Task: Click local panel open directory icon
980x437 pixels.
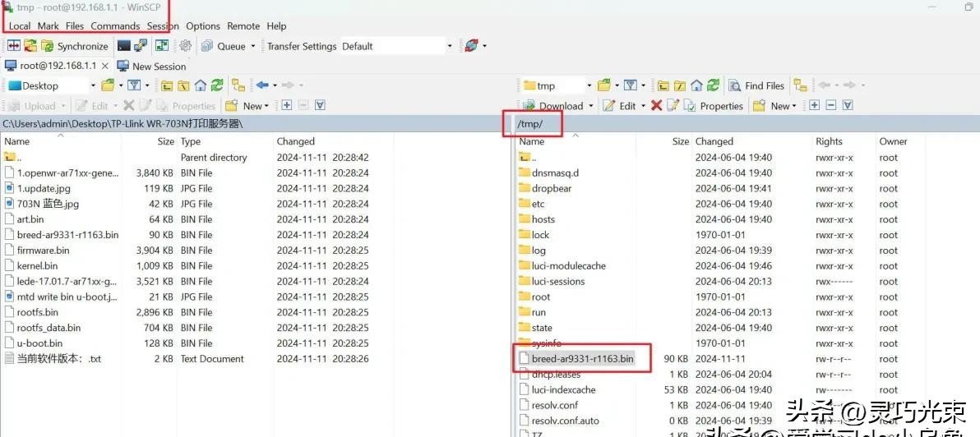Action: pos(108,85)
